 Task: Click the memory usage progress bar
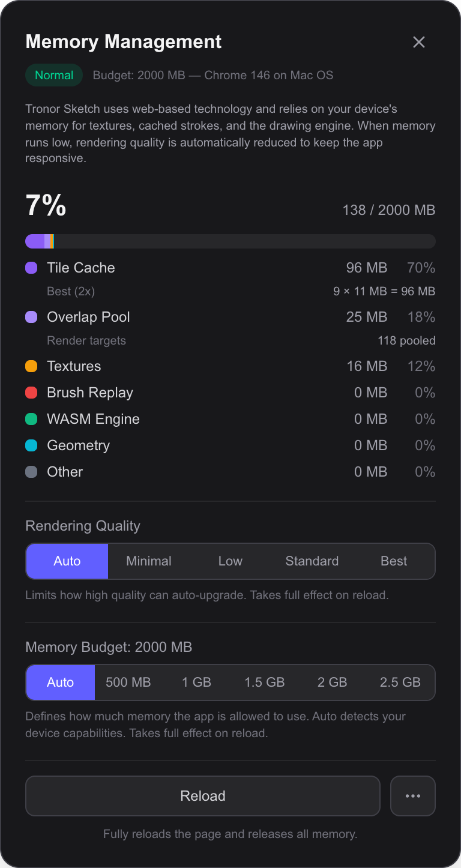pyautogui.click(x=230, y=241)
